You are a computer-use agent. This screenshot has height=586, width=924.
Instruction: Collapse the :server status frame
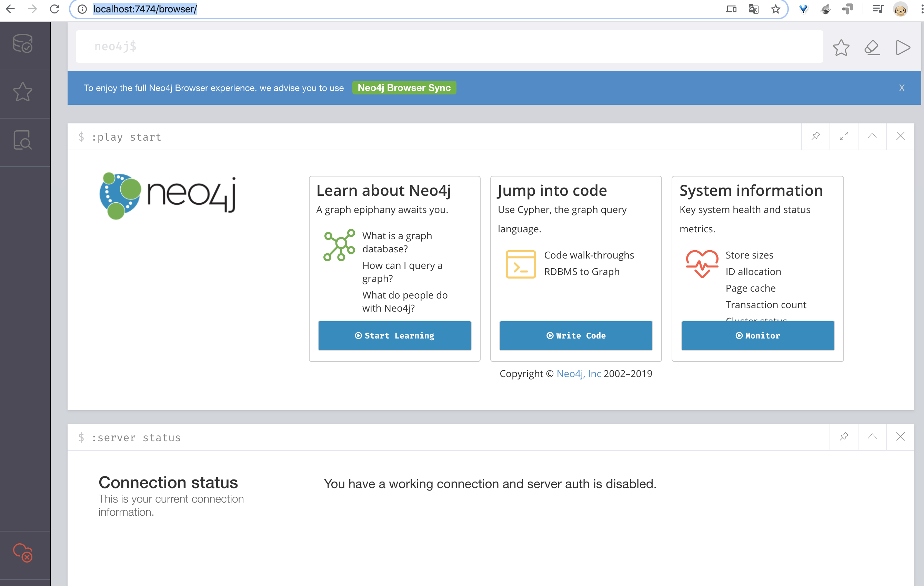click(x=872, y=437)
